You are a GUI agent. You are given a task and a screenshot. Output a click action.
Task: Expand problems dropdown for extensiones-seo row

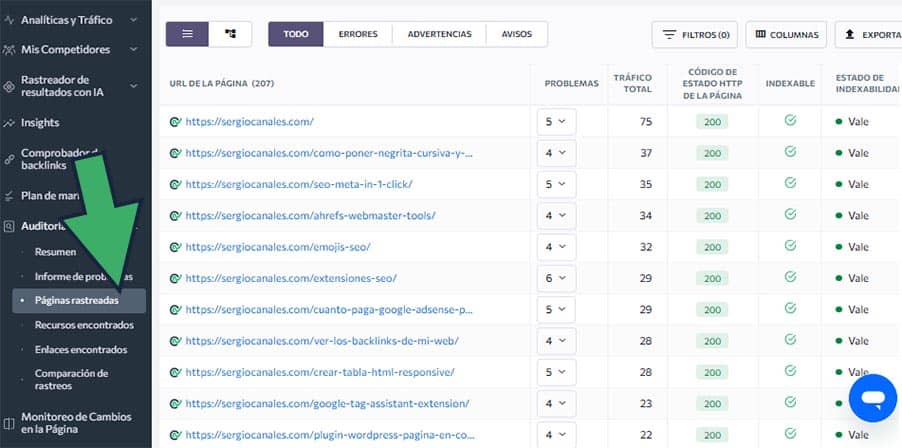coord(556,278)
